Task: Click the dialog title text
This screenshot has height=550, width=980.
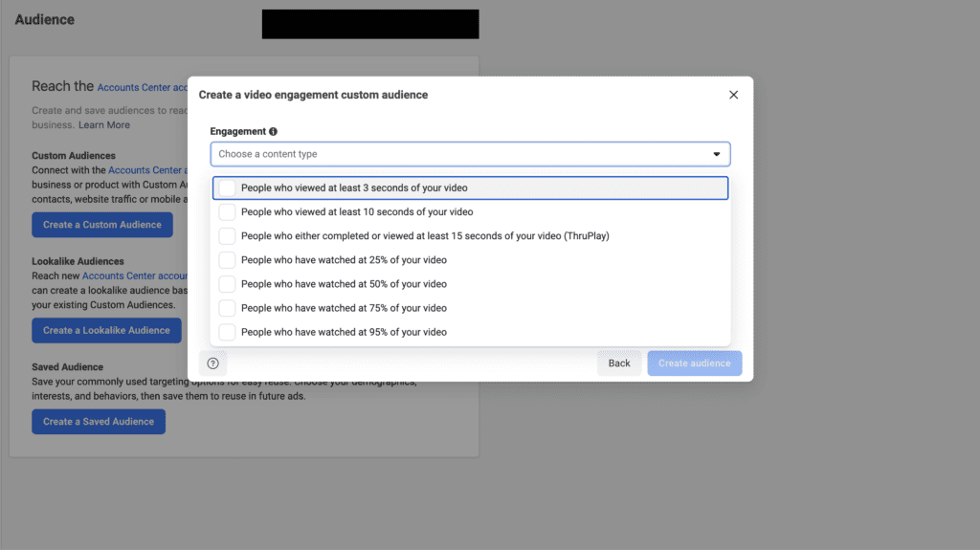Action: (x=313, y=95)
